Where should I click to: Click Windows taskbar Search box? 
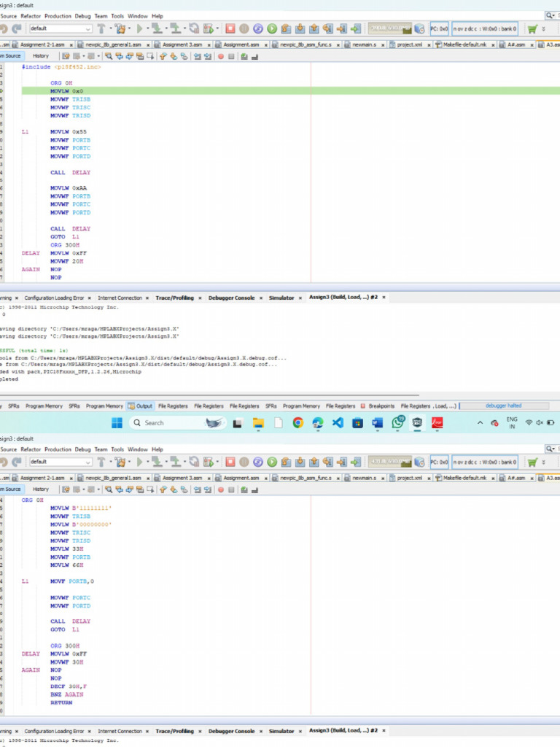tap(177, 422)
